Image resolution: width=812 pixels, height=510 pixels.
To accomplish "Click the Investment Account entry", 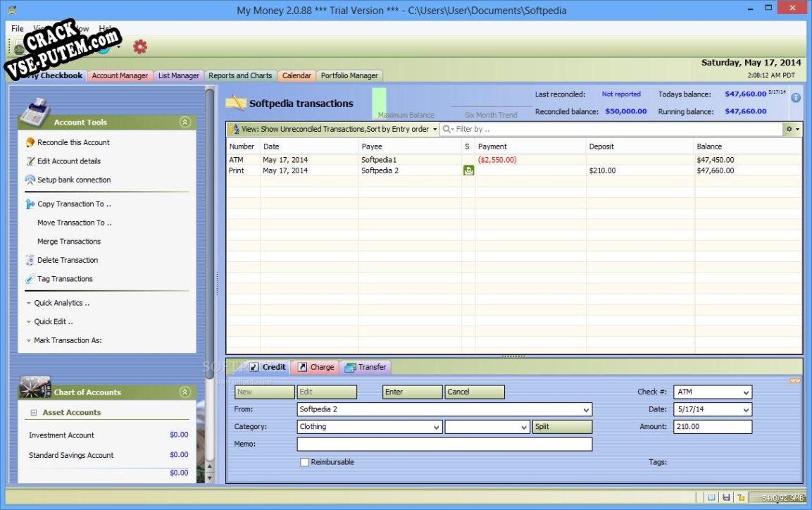I will [x=62, y=435].
